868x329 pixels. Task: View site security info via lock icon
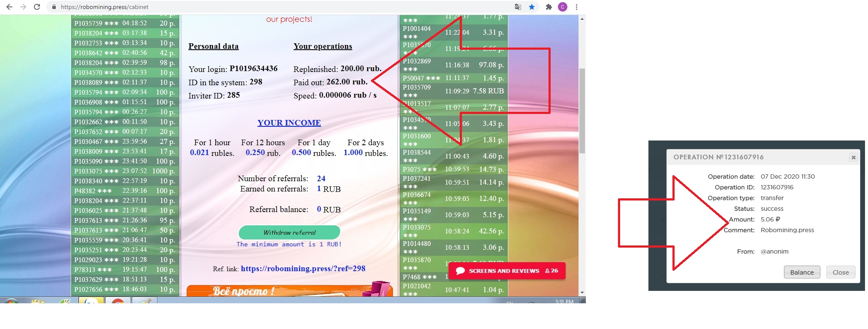54,7
